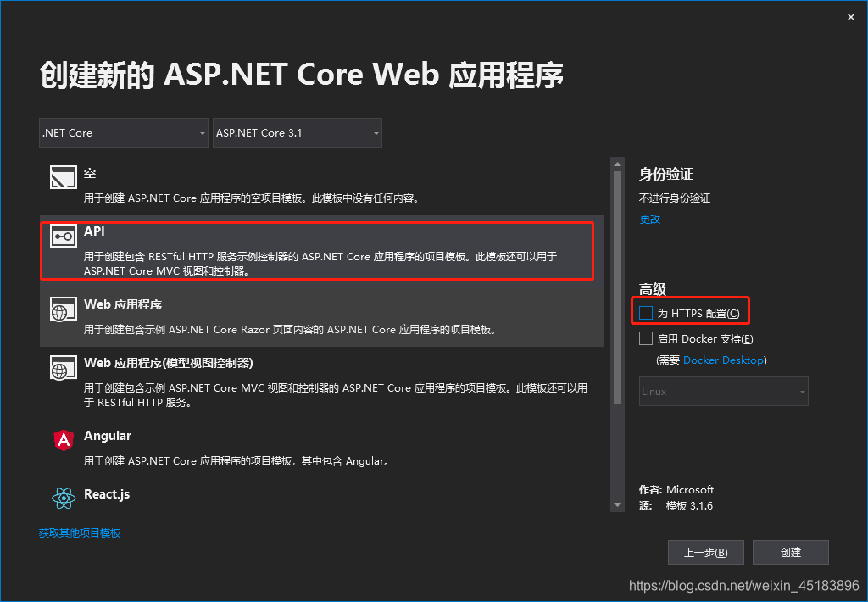868x602 pixels.
Task: Click the MVC Web application template icon
Action: tap(63, 368)
